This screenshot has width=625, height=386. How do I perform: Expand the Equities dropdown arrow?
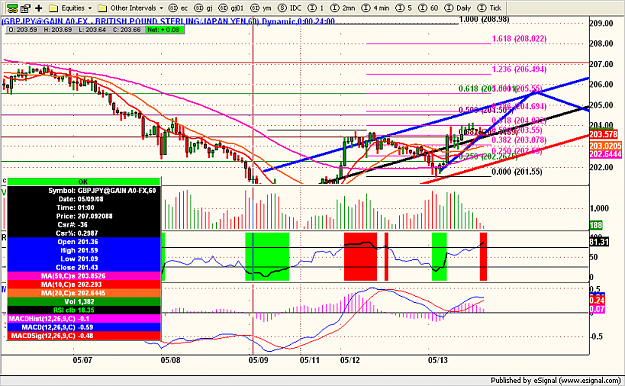(x=90, y=8)
